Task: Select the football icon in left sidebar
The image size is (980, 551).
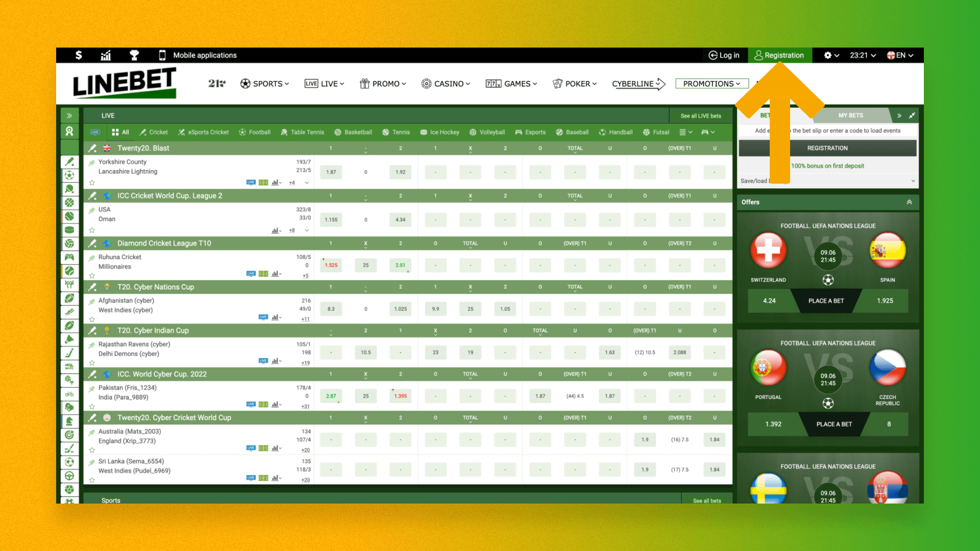Action: 69,176
